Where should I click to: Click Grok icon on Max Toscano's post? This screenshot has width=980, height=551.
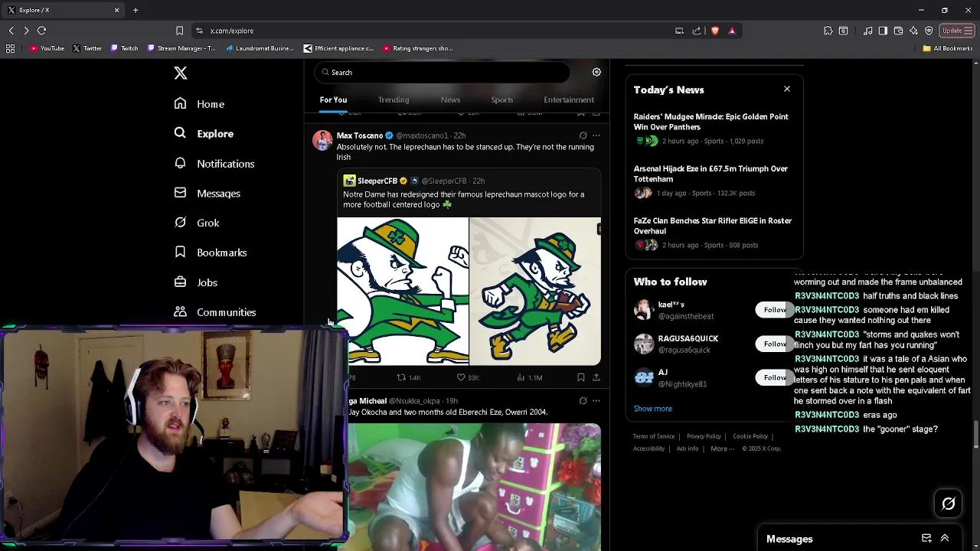[x=583, y=135]
